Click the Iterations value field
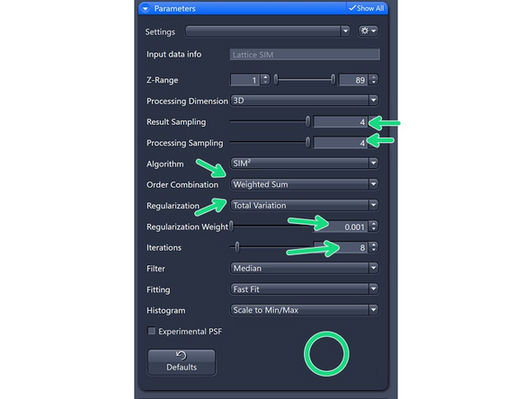The height and width of the screenshot is (399, 532). pos(341,247)
